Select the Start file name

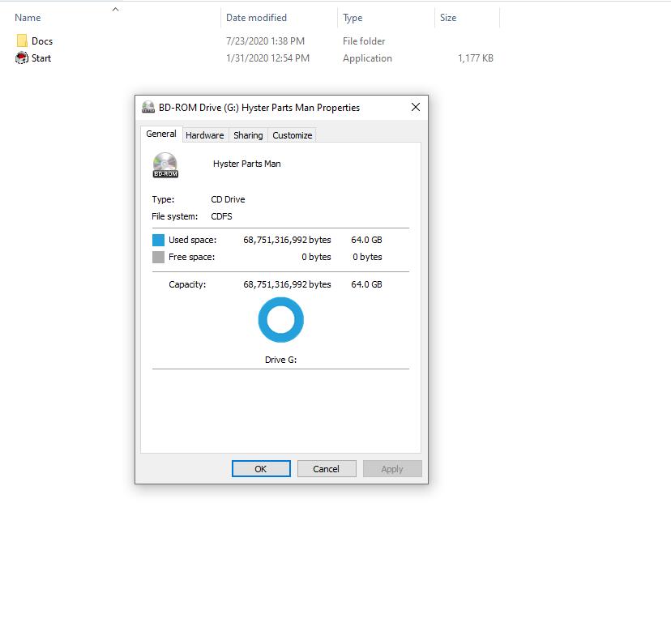41,58
